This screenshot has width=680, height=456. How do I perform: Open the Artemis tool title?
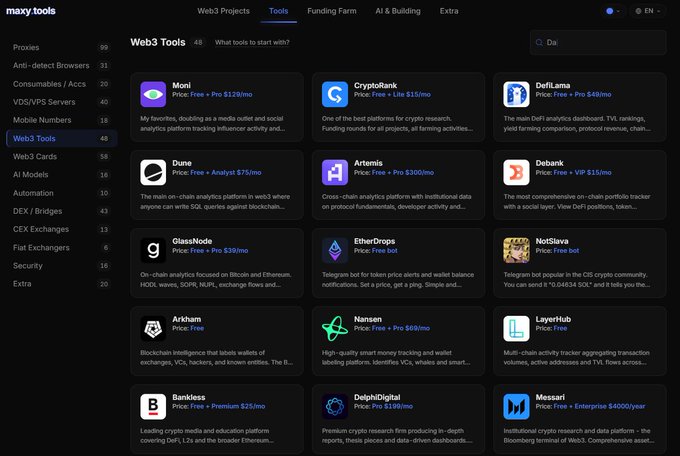coord(368,163)
